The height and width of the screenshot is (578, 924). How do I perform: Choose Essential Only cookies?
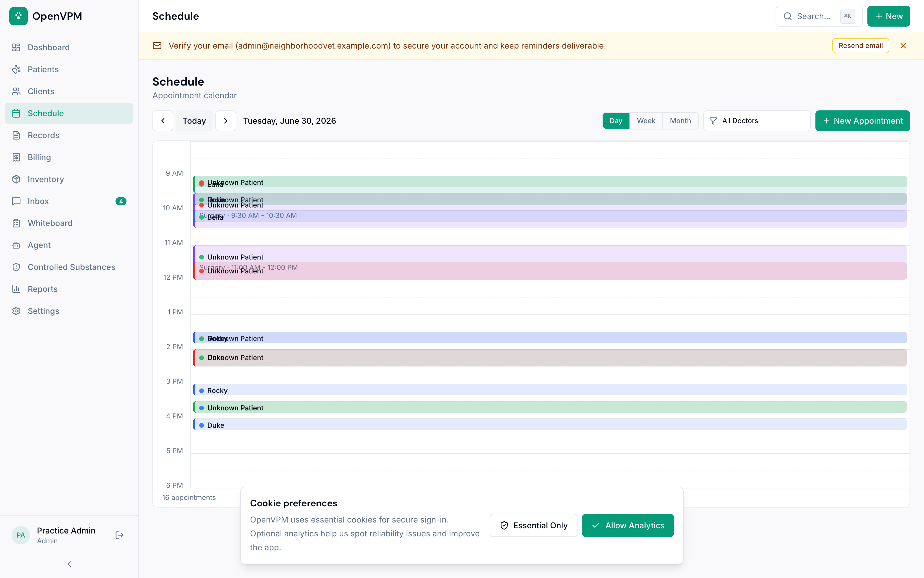click(x=533, y=525)
